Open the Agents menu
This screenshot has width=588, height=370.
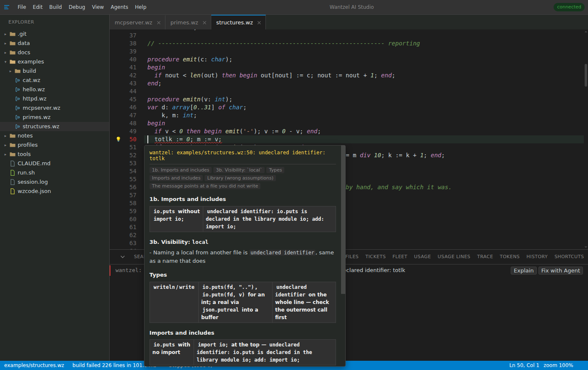point(119,7)
